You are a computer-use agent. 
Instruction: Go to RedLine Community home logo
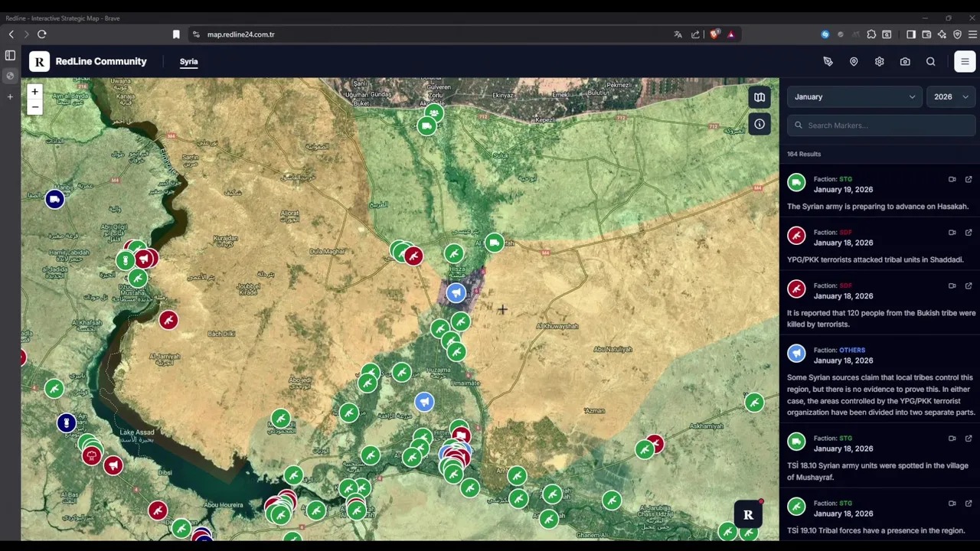[x=88, y=61]
